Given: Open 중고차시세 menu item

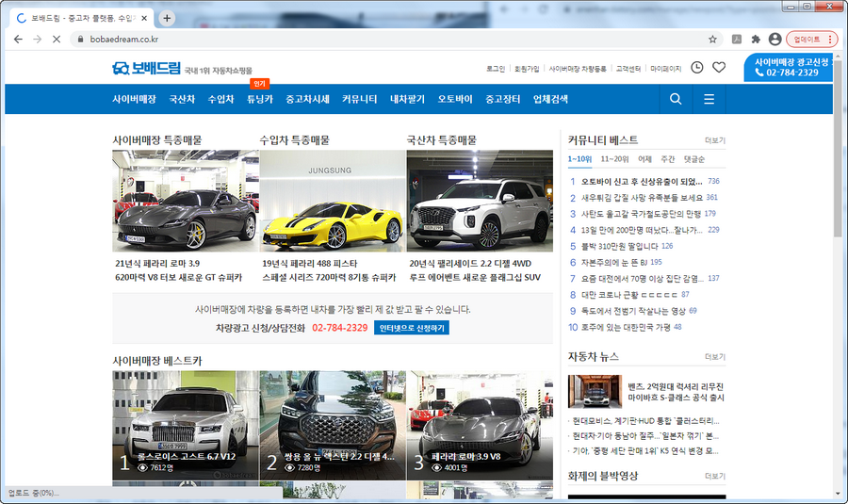Looking at the screenshot, I should 307,99.
